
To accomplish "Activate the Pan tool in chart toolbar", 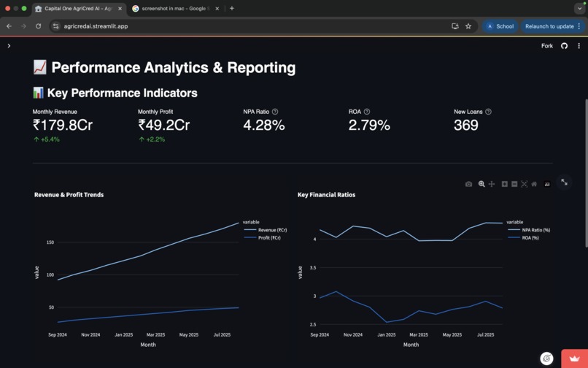I will [x=492, y=184].
